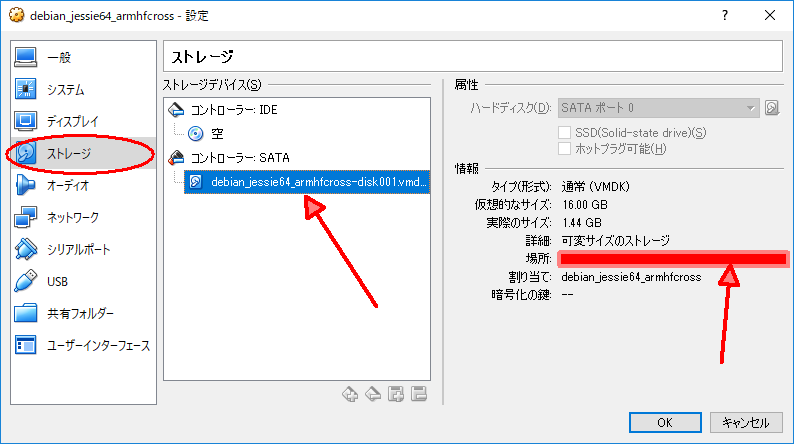794x444 pixels.
Task: Select the empty 空 optical drive entry
Action: pos(216,133)
